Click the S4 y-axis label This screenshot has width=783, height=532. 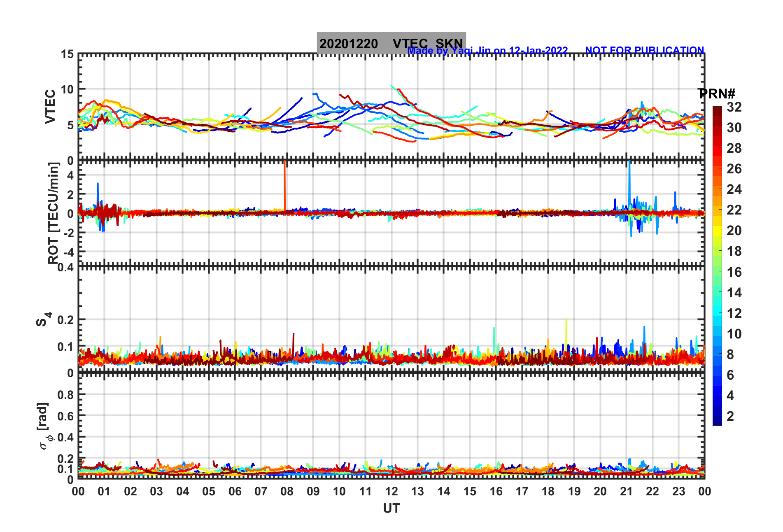pyautogui.click(x=44, y=319)
